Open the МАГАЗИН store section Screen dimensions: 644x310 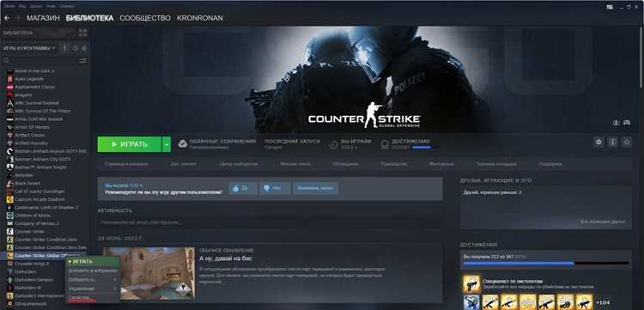point(43,18)
